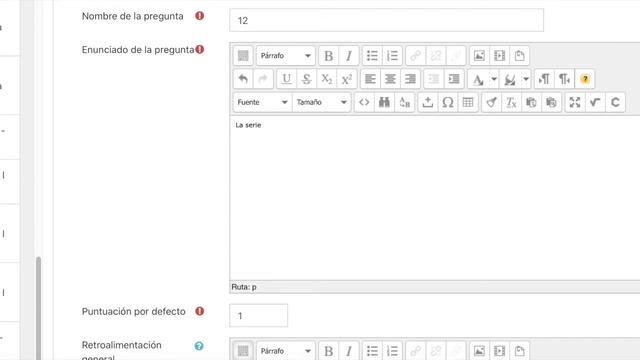Open the yellow editor help icon
This screenshot has height=360, width=640.
click(585, 79)
